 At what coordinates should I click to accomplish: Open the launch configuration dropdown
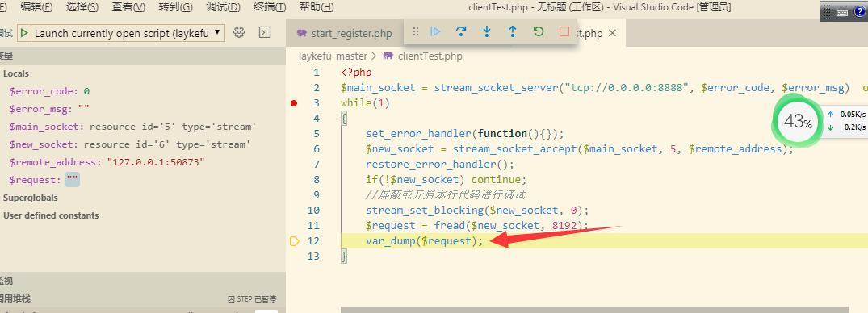128,33
